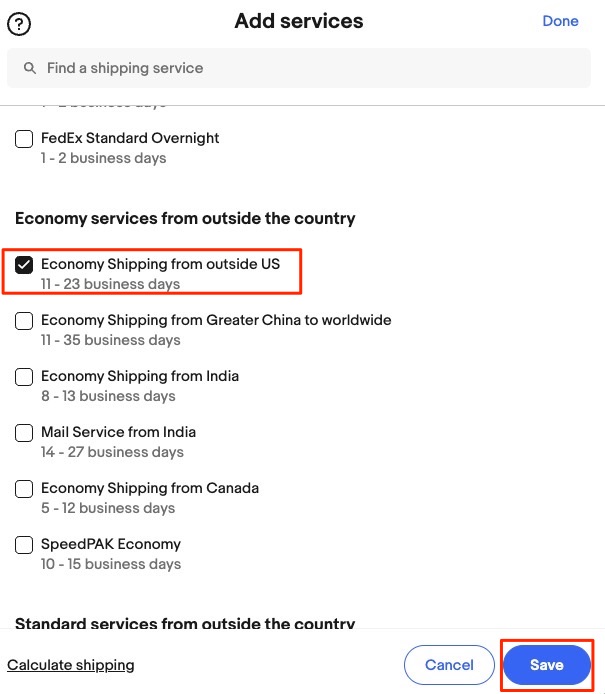Click the Cancel button
Image resolution: width=605 pixels, height=694 pixels.
coord(449,665)
